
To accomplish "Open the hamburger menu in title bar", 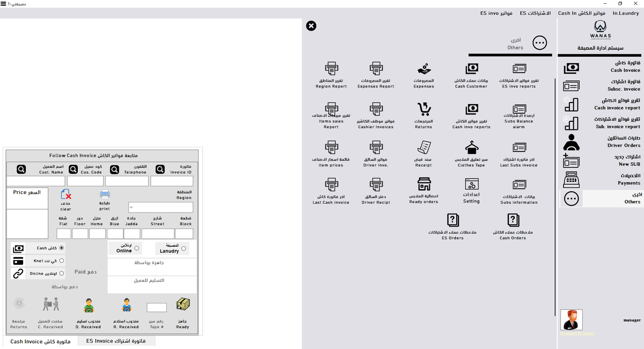I will (x=4, y=4).
